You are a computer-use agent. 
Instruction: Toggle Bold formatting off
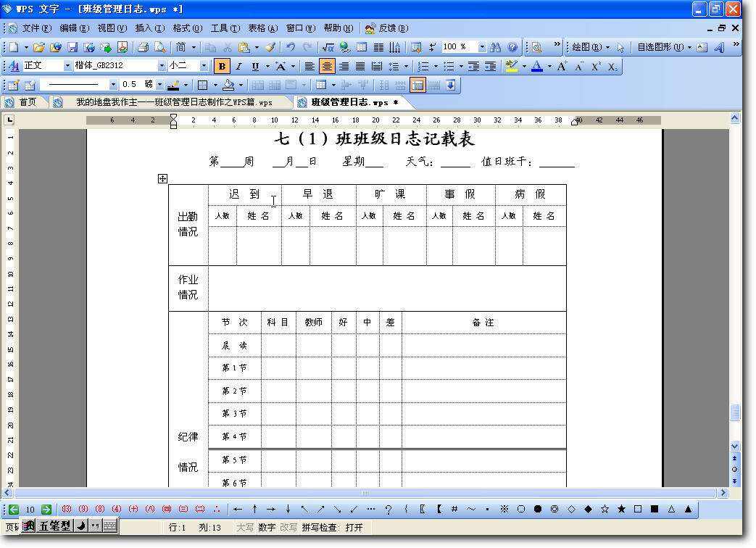point(222,66)
